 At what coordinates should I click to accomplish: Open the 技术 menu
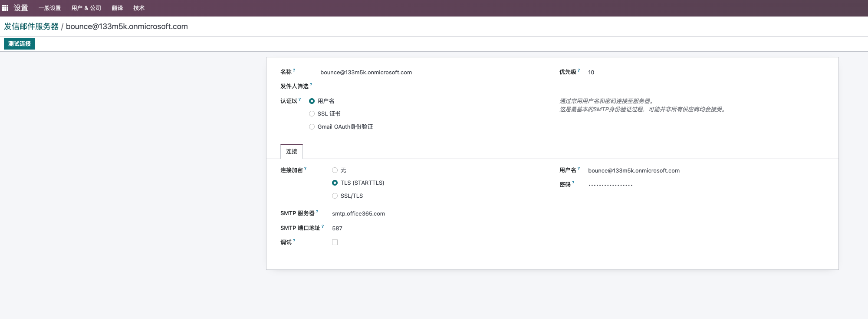point(139,8)
